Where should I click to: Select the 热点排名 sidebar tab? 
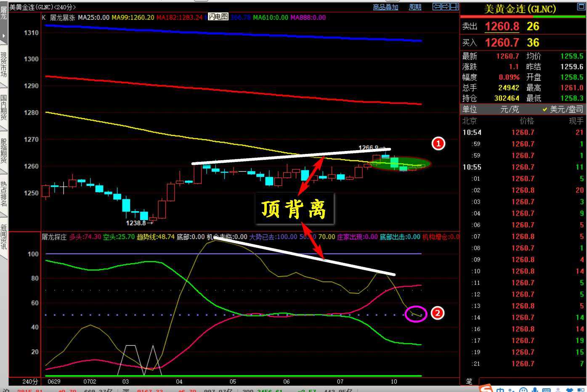point(4,193)
